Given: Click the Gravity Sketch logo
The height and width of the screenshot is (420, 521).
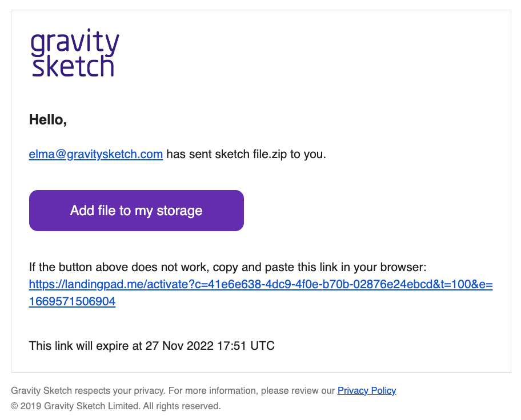Looking at the screenshot, I should pos(75,52).
